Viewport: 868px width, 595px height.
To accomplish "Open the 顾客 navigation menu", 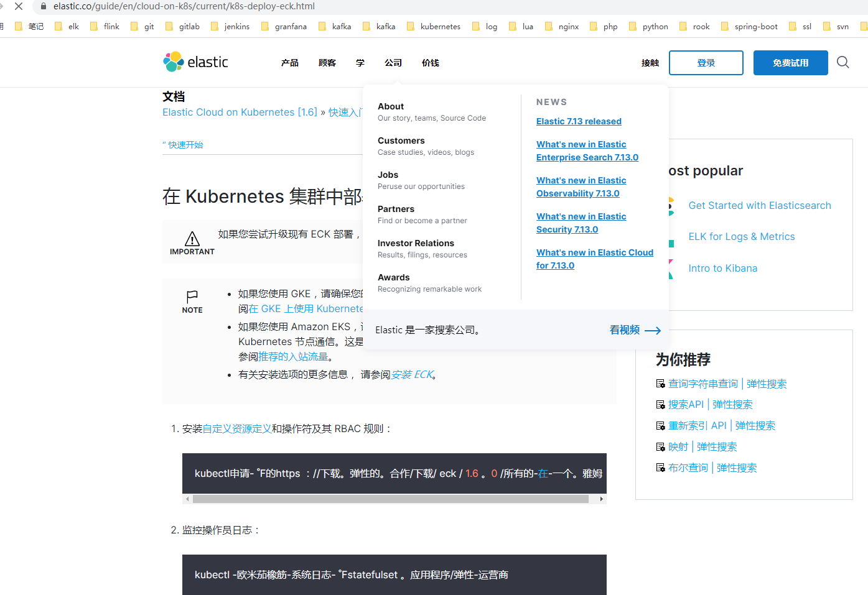I will click(x=327, y=63).
